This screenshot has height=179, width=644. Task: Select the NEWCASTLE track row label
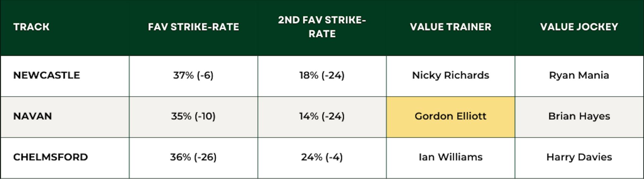coord(47,75)
